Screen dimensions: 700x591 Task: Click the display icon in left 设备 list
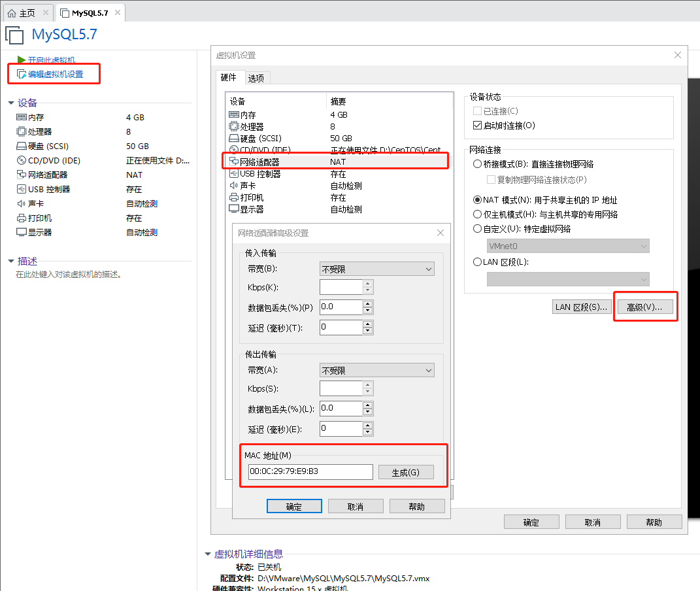tap(21, 232)
